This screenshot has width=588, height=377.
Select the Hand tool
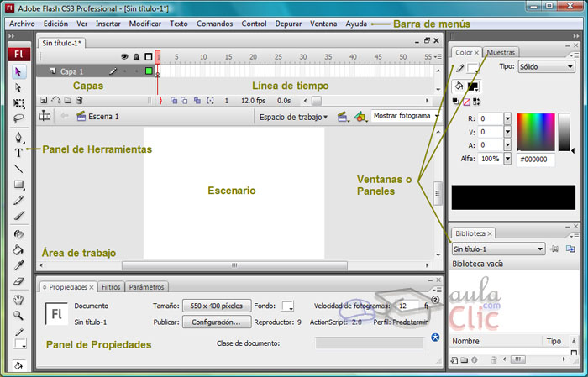(x=18, y=300)
